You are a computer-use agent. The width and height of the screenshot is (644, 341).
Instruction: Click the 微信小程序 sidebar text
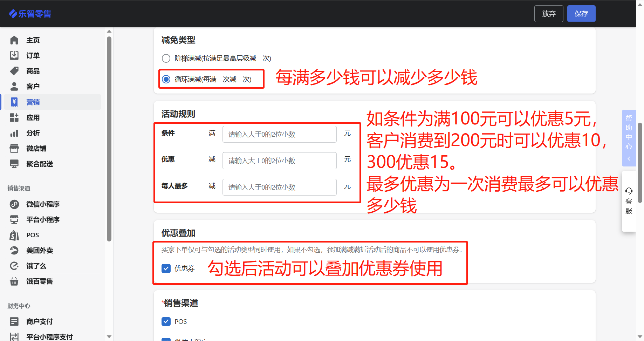pyautogui.click(x=43, y=204)
